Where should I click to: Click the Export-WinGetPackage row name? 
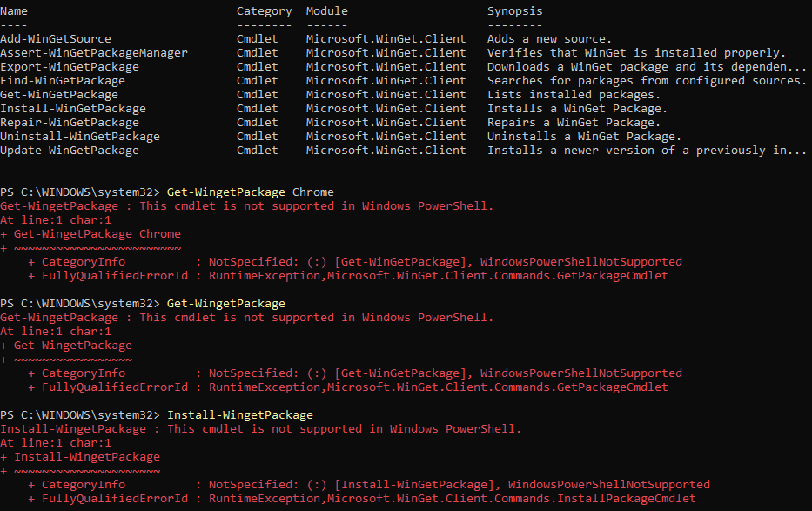(x=70, y=67)
